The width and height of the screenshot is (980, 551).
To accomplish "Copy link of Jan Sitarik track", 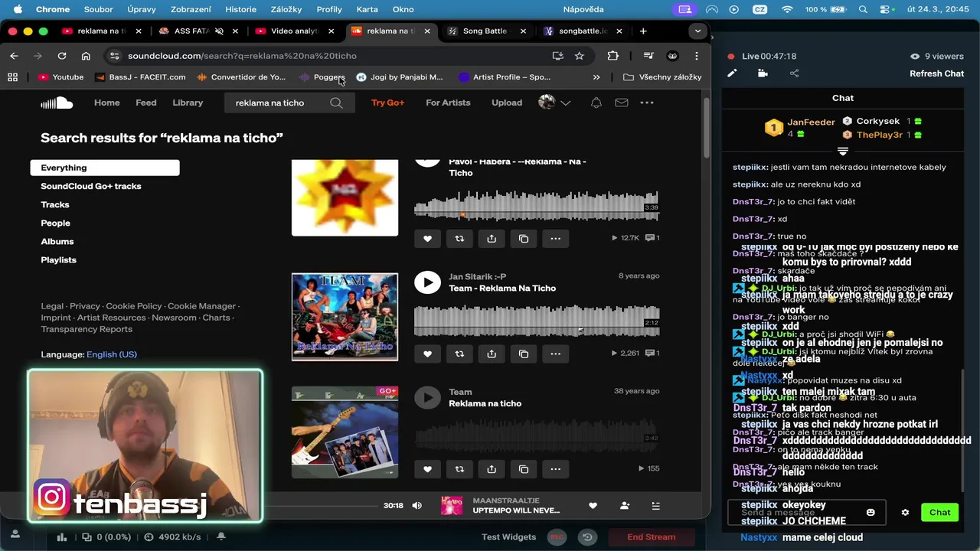I will [524, 354].
